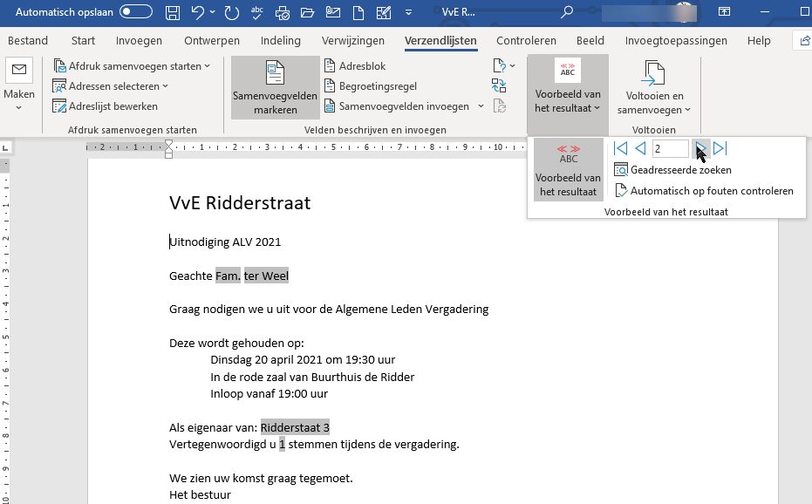Click the line Dinsdag 20 april 2021 om 19:30 uur
Screen dimensions: 812x504
[303, 359]
